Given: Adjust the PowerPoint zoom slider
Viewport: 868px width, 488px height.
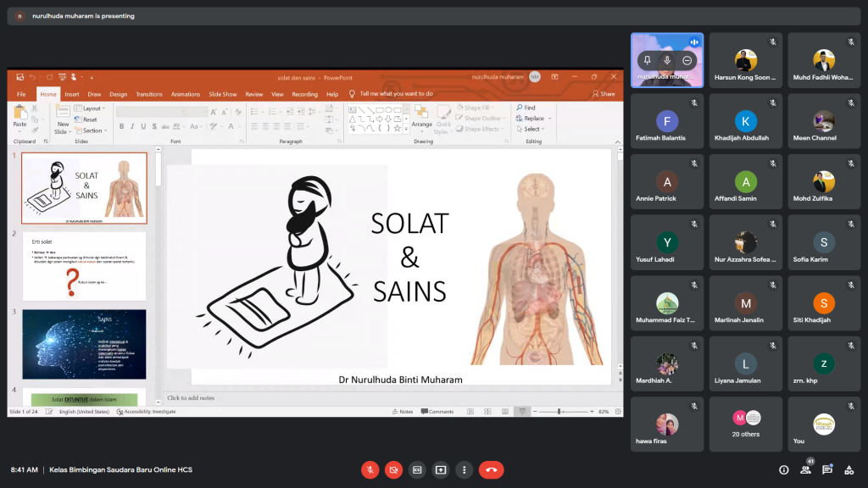Looking at the screenshot, I should pos(559,412).
